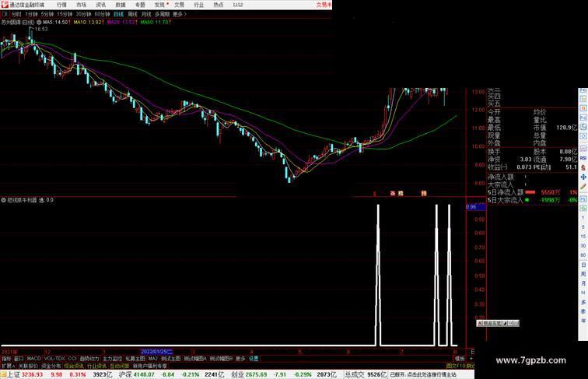This screenshot has height=379, width=588.
Task: Expand the 更多 periods dropdown
Action: point(180,14)
